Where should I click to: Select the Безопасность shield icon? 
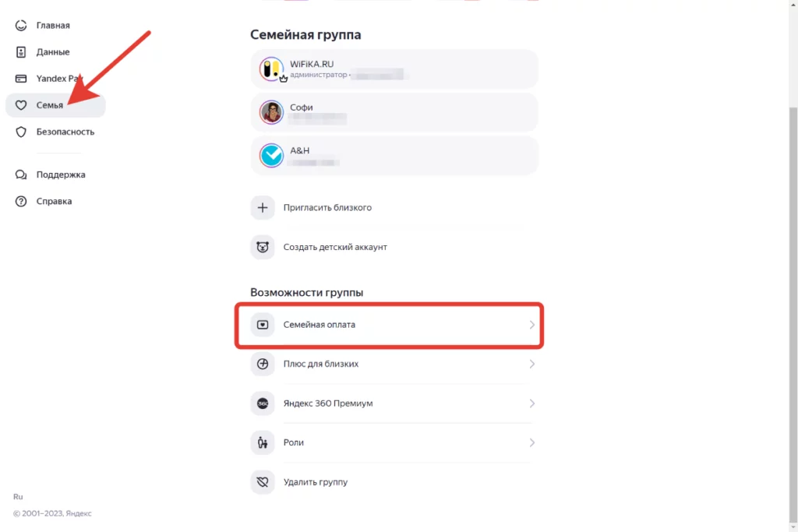[21, 132]
